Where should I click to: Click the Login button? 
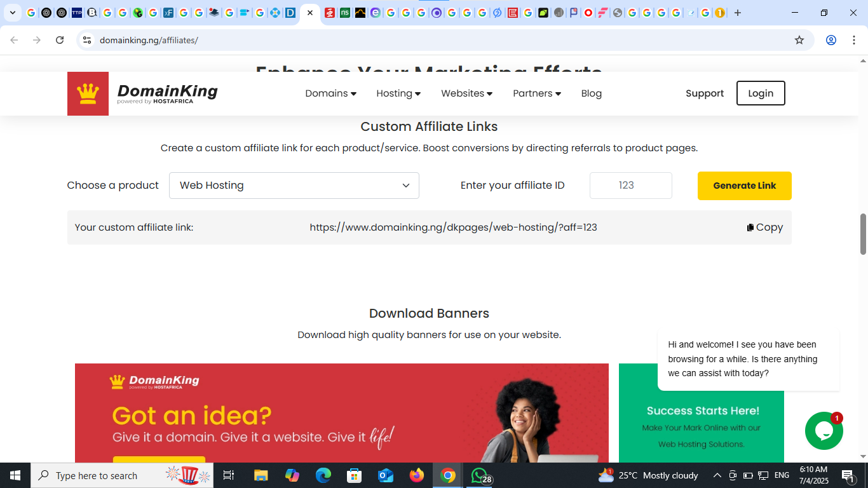click(761, 93)
